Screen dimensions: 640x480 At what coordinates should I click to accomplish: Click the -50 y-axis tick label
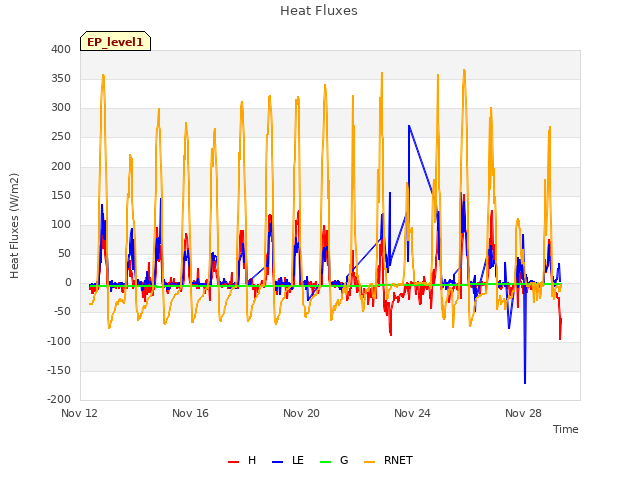(x=62, y=312)
